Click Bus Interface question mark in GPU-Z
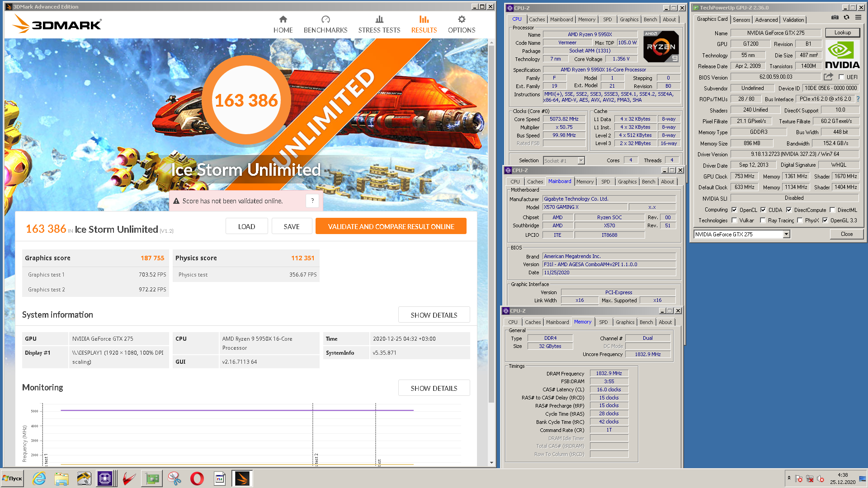 (858, 99)
